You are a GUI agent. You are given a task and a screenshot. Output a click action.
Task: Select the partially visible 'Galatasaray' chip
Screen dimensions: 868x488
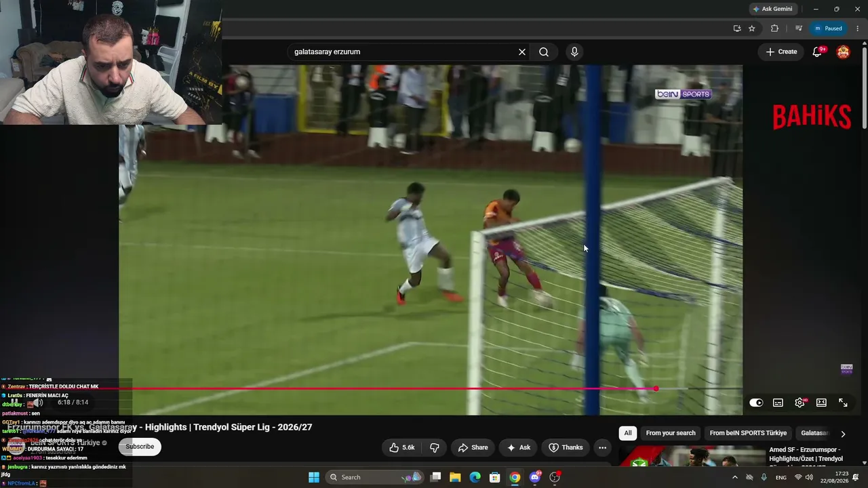814,433
